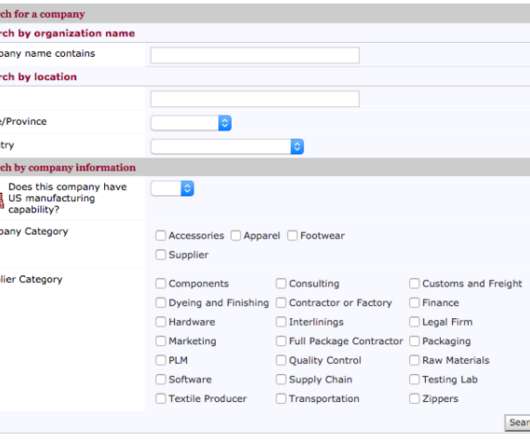Open the US manufacturing capability dropdown
Viewport: 530px width, 443px height.
(172, 189)
